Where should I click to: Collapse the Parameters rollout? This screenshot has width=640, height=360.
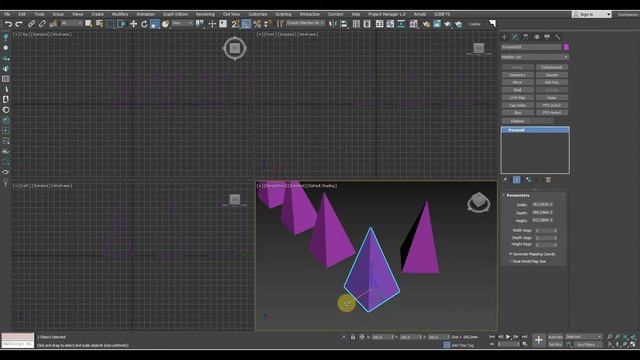pyautogui.click(x=518, y=196)
